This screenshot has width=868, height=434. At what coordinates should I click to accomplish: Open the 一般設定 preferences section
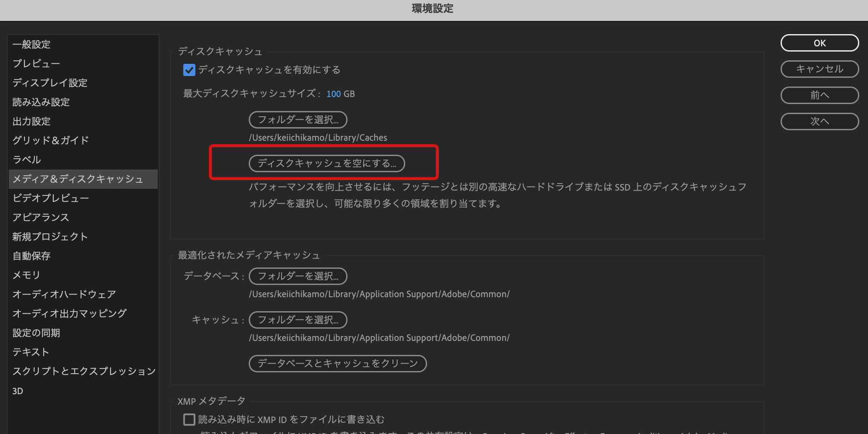click(x=31, y=44)
